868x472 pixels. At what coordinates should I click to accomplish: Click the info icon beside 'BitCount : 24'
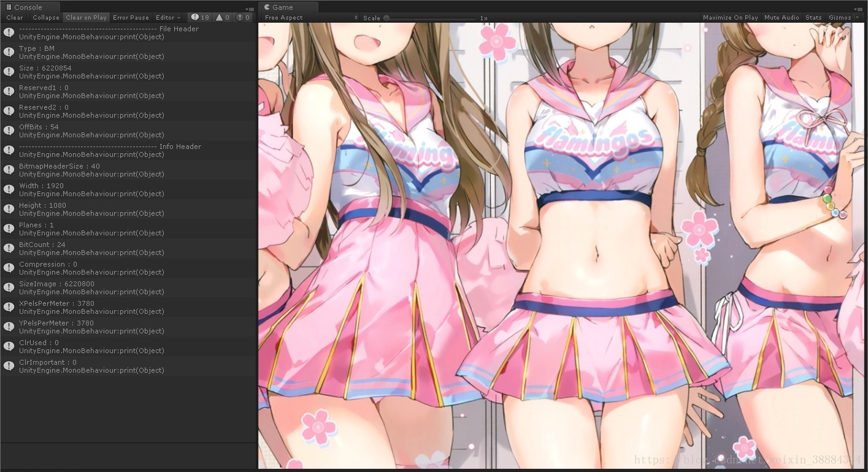pos(9,248)
